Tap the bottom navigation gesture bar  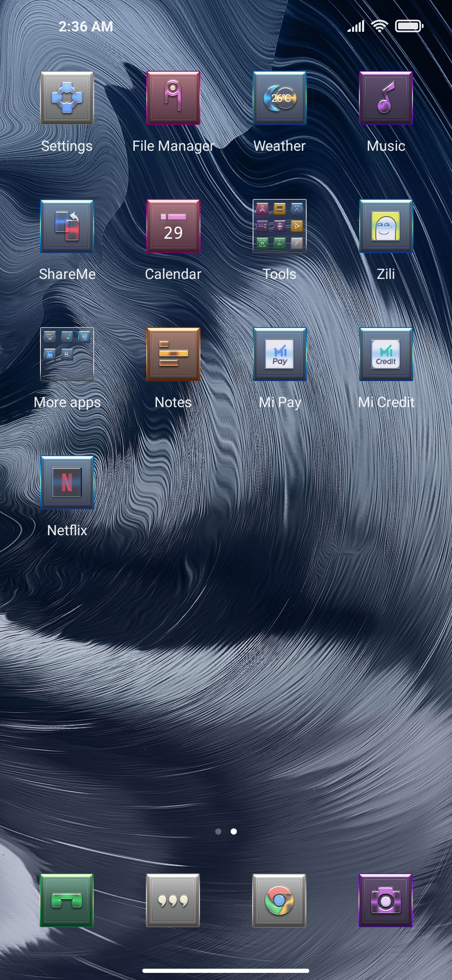click(x=226, y=970)
